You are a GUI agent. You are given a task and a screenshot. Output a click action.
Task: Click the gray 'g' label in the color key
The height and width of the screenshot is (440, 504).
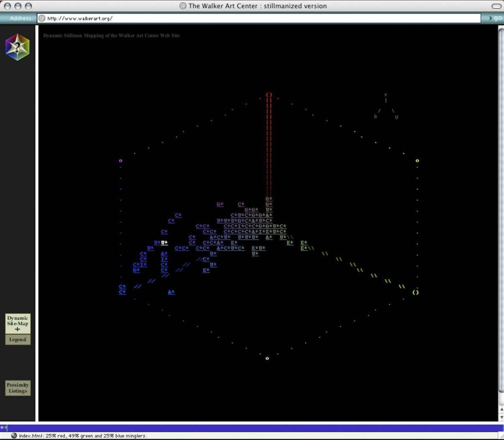coord(396,117)
